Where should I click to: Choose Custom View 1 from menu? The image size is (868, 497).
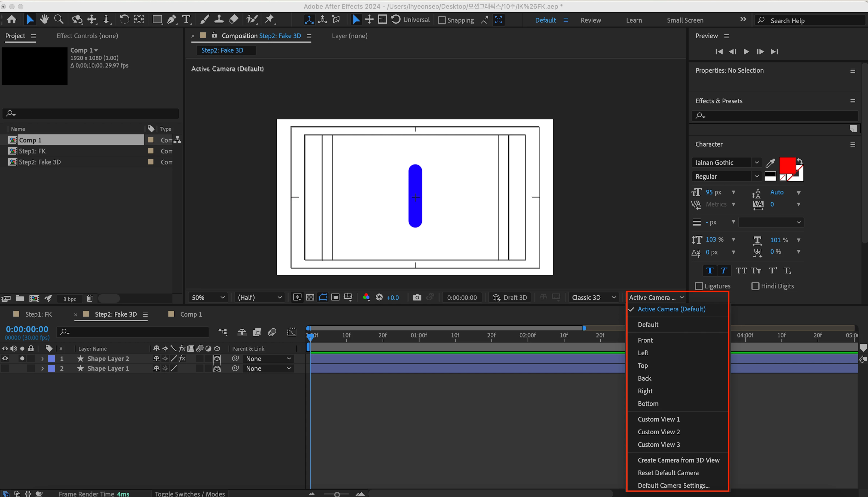(659, 419)
